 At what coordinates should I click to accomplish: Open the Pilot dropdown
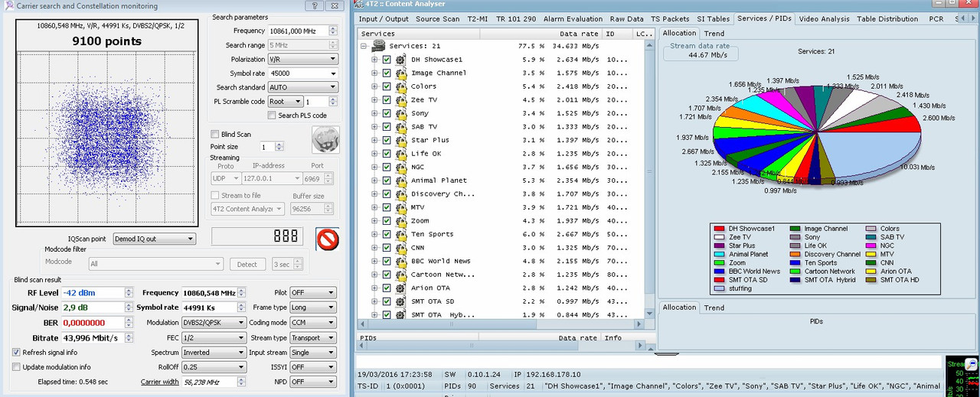[314, 293]
